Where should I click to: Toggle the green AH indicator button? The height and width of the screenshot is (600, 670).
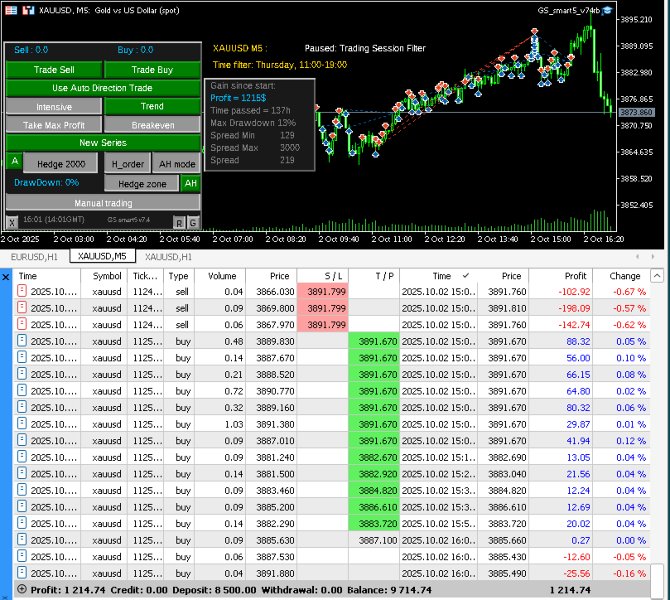coord(190,184)
